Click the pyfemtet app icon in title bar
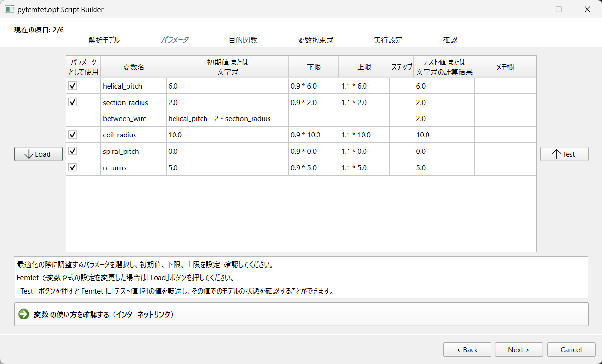The height and width of the screenshot is (364, 602). click(10, 9)
